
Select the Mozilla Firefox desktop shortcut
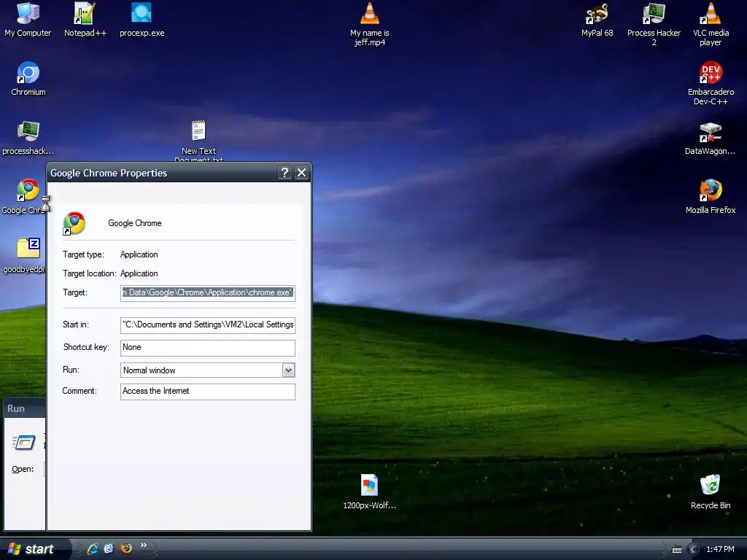pyautogui.click(x=711, y=197)
